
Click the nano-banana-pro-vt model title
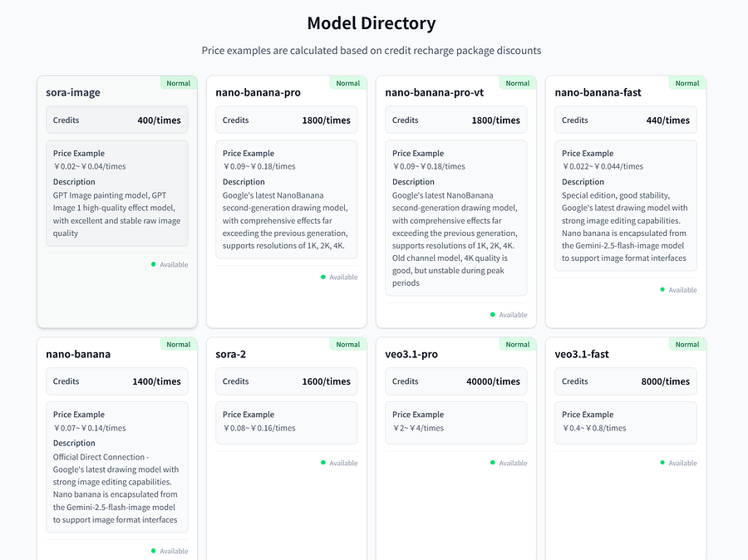click(x=435, y=92)
